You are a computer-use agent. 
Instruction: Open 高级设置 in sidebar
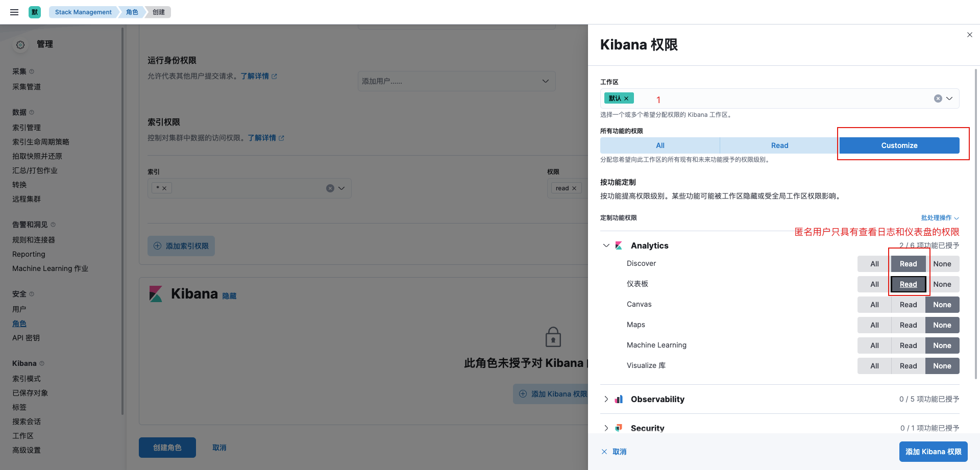pyautogui.click(x=27, y=450)
